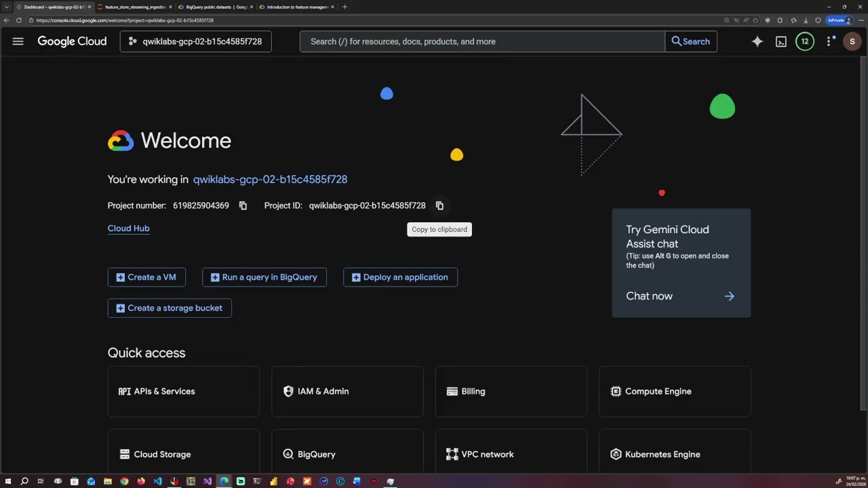Open the zoom magnifier icon in address bar
The width and height of the screenshot is (868, 488).
[x=726, y=20]
